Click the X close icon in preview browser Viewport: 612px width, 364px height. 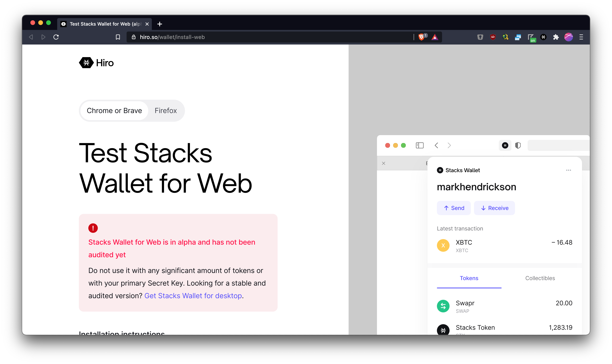[x=383, y=163]
